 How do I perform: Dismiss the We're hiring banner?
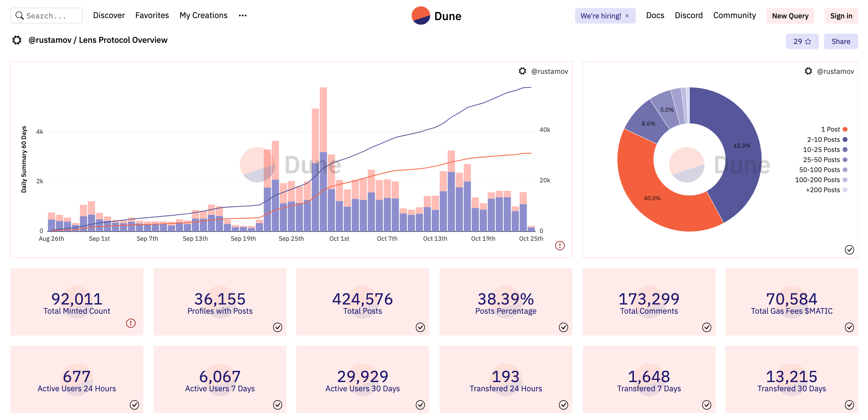click(x=627, y=16)
